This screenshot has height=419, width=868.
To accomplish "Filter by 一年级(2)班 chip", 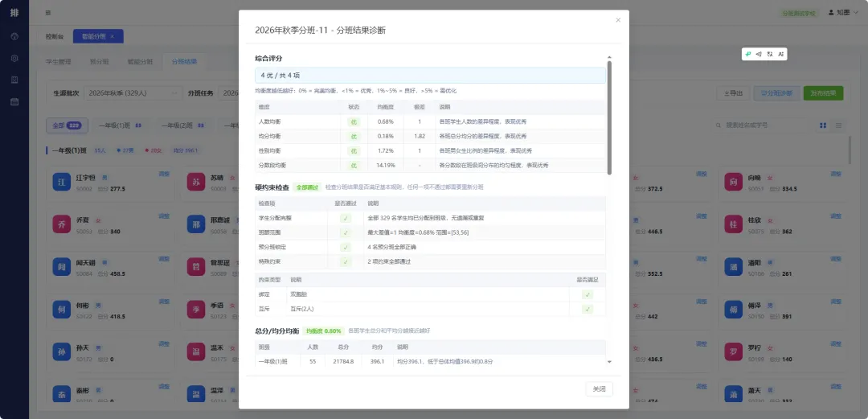I will coord(182,125).
